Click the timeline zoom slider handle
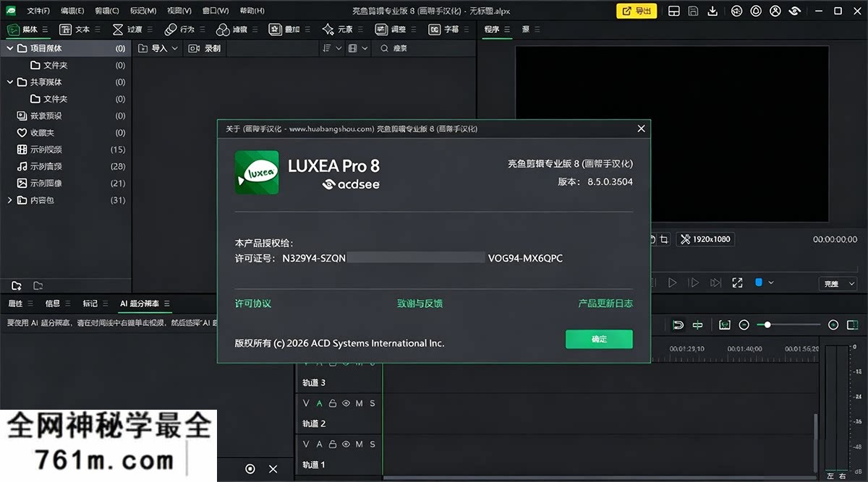Image resolution: width=868 pixels, height=482 pixels. click(767, 325)
